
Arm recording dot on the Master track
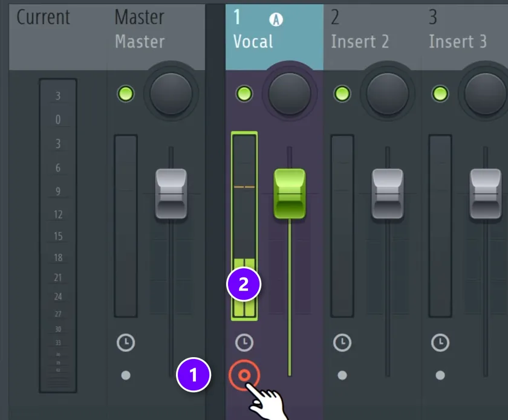pos(126,375)
